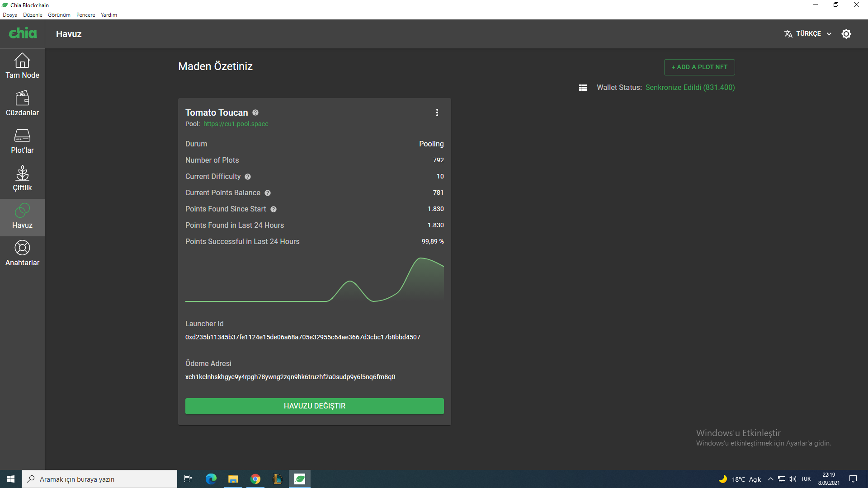Open the Cüzdanlar wallet section
Image resolution: width=868 pixels, height=488 pixels.
point(22,103)
